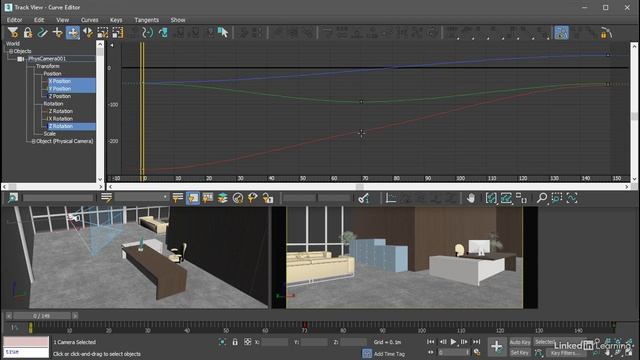Collapse the Objects tree node
The width and height of the screenshot is (640, 360).
(x=11, y=51)
